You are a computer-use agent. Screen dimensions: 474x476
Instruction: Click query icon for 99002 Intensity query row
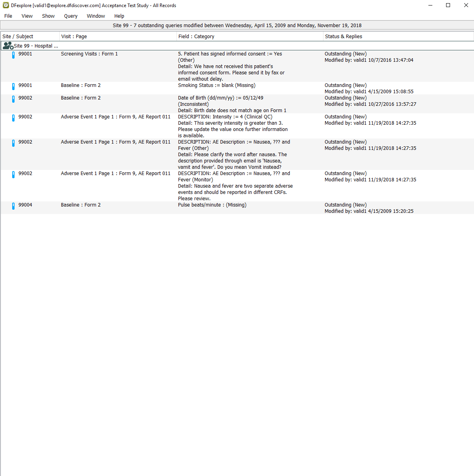coord(13,118)
